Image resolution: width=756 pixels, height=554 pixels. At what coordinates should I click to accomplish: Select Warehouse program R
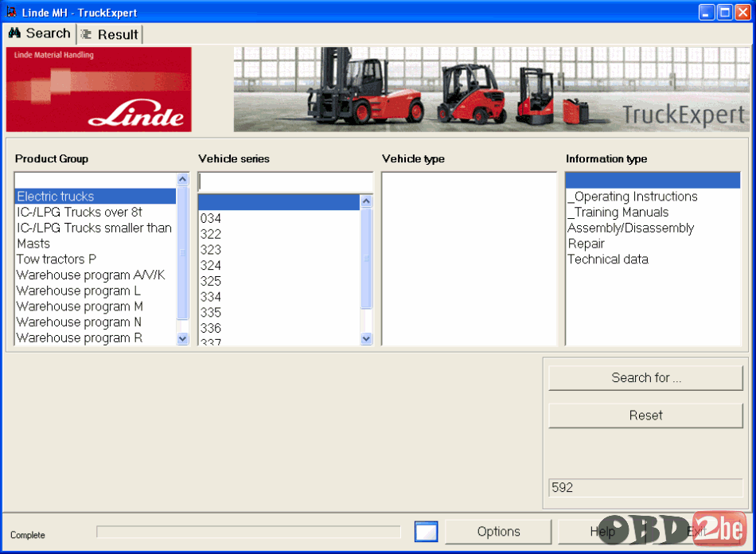pyautogui.click(x=95, y=337)
